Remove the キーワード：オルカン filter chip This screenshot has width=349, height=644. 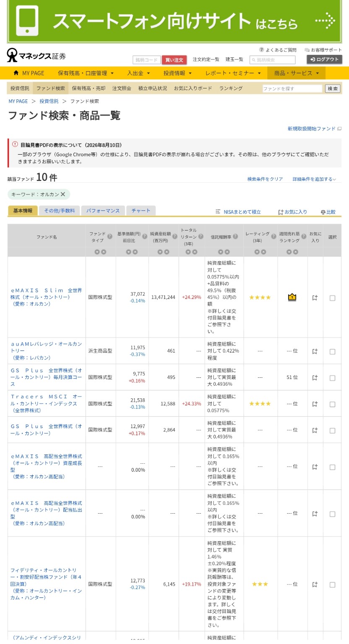point(63,194)
